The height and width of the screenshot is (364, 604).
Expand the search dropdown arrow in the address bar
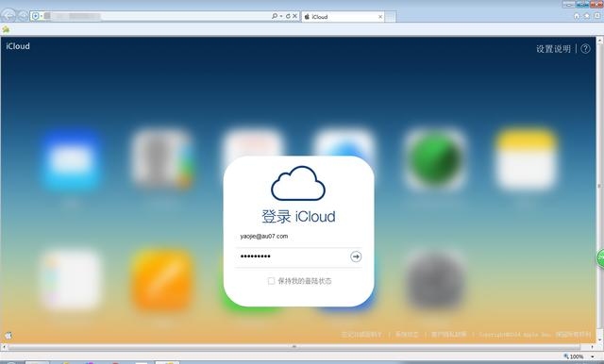tap(281, 16)
